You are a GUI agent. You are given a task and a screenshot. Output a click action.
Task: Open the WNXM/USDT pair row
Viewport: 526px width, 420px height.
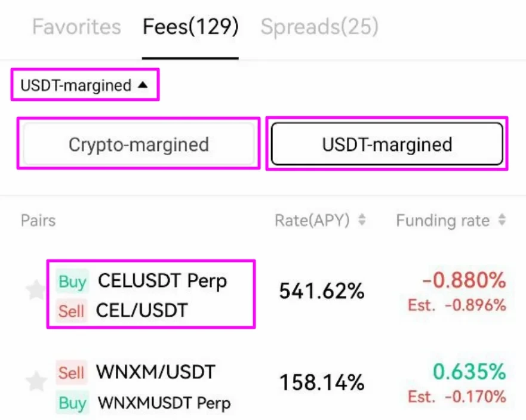pos(155,373)
